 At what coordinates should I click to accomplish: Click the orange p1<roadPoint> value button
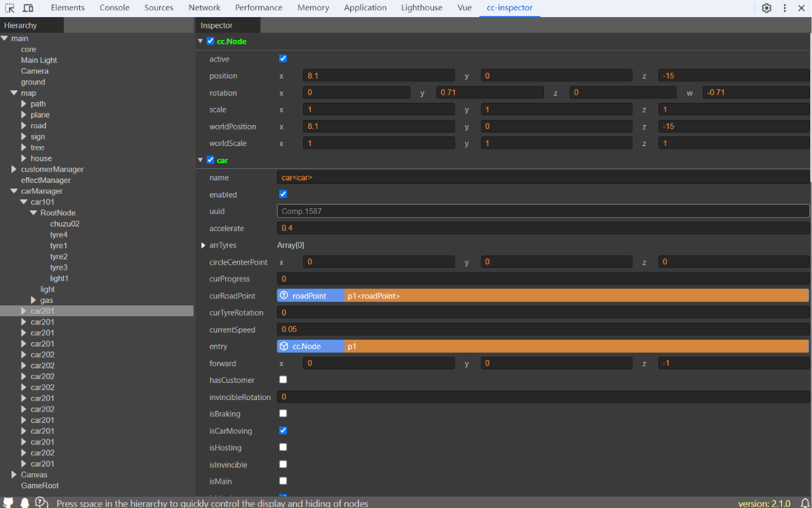(x=374, y=295)
